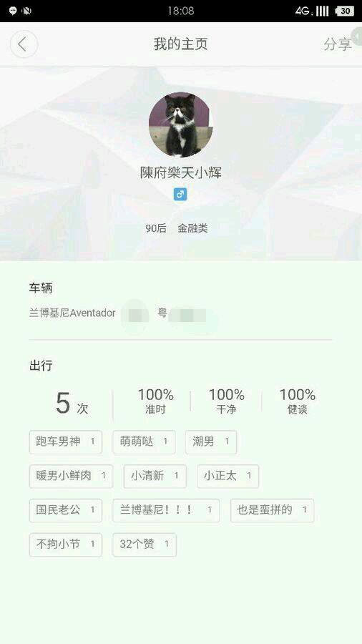The height and width of the screenshot is (644, 362).
Task: Tap the blue male gender icon
Action: 180,194
